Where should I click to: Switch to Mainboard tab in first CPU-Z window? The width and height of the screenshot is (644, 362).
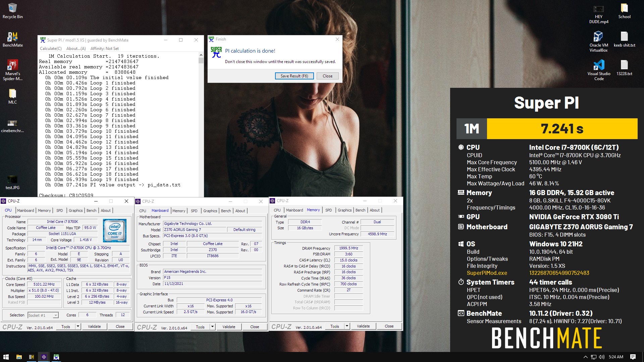click(x=25, y=210)
